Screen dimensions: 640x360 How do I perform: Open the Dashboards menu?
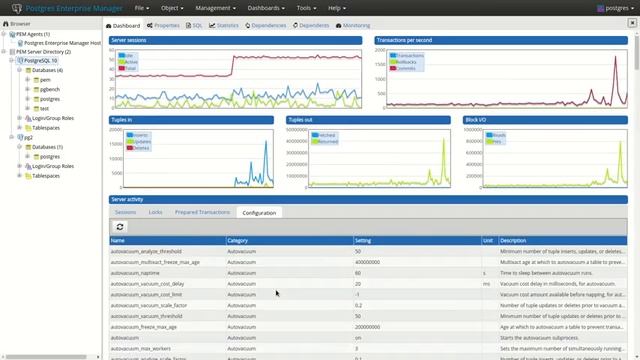click(x=266, y=8)
